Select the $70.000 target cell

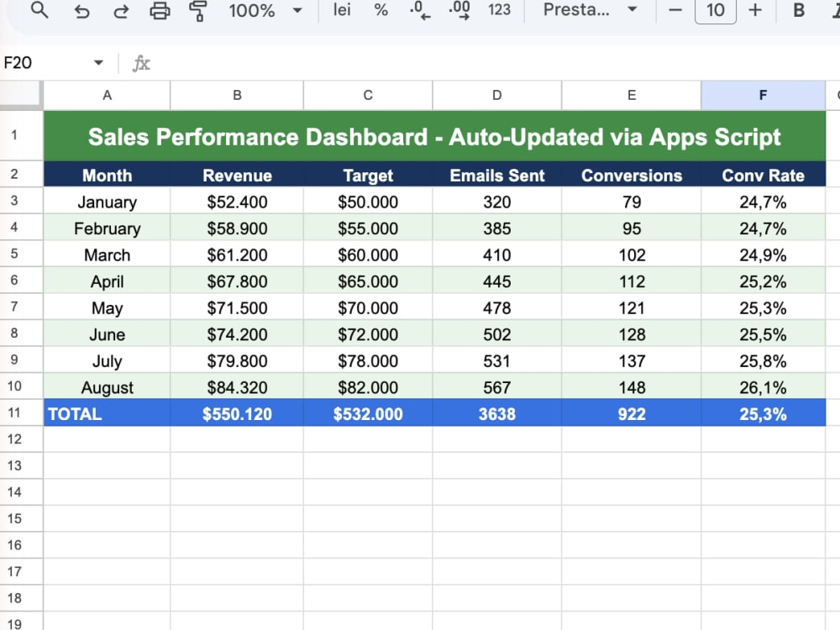pos(368,307)
